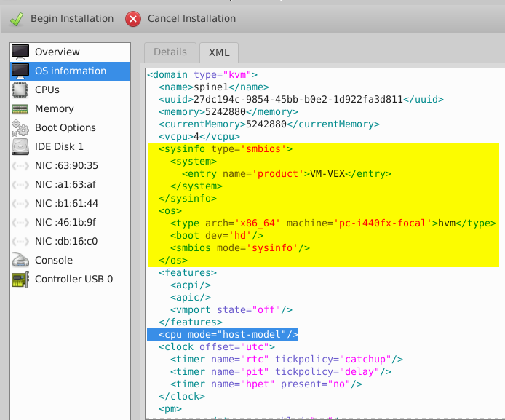Select the IDE Disk 1 drive icon

pos(20,147)
